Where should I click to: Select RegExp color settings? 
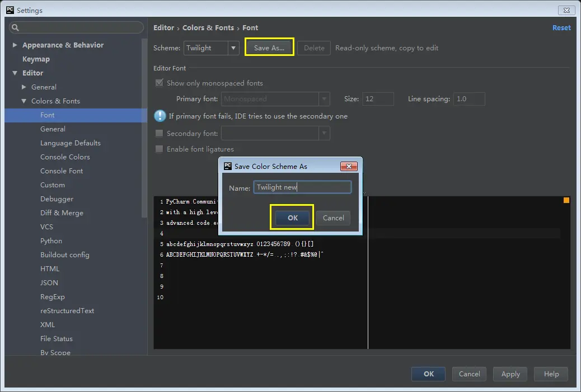(52, 297)
